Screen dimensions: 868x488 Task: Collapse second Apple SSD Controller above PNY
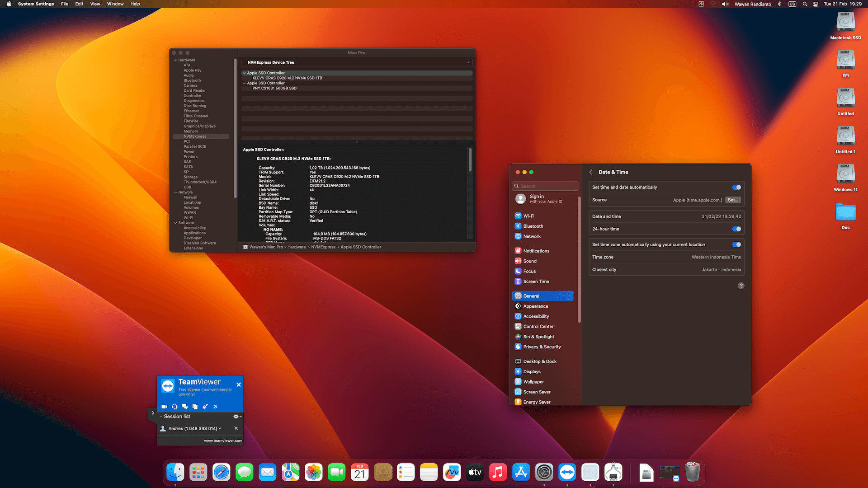click(x=245, y=83)
